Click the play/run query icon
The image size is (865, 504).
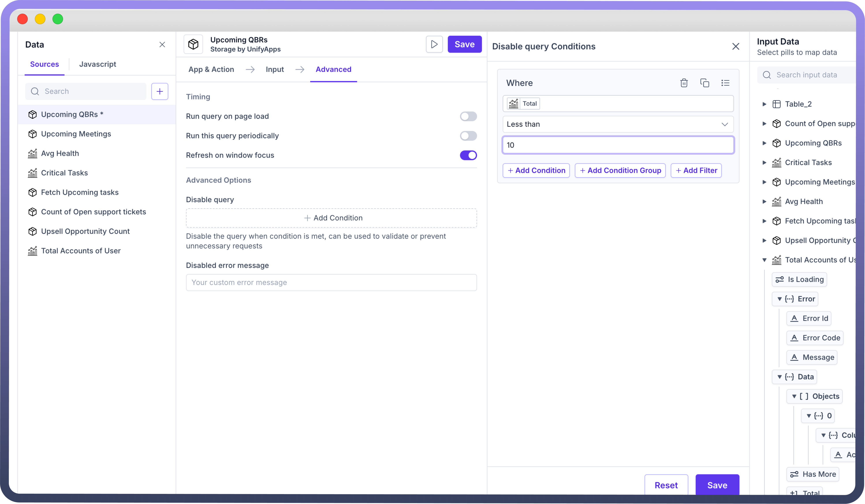[x=434, y=44]
